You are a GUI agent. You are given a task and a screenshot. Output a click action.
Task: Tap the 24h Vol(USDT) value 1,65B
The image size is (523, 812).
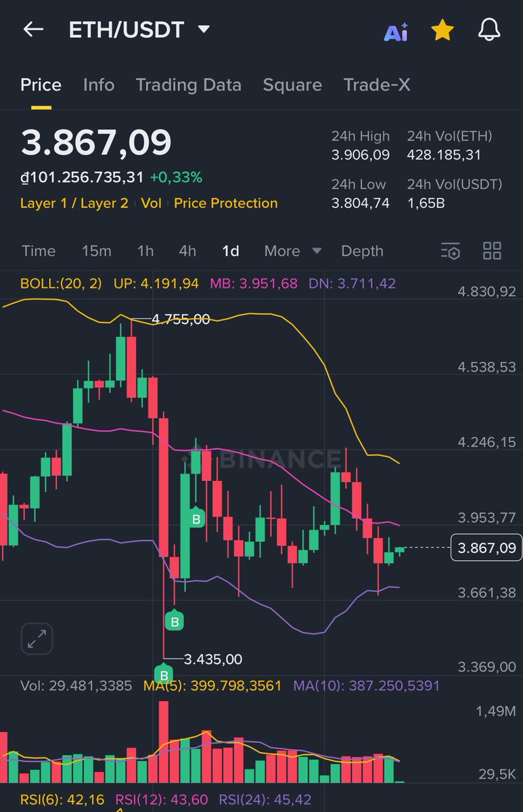[x=426, y=203]
